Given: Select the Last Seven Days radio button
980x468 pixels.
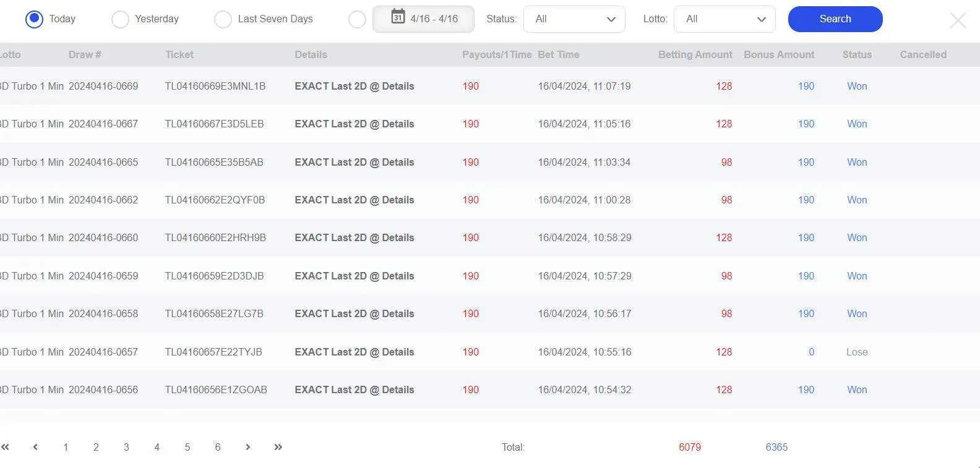Looking at the screenshot, I should 223,19.
